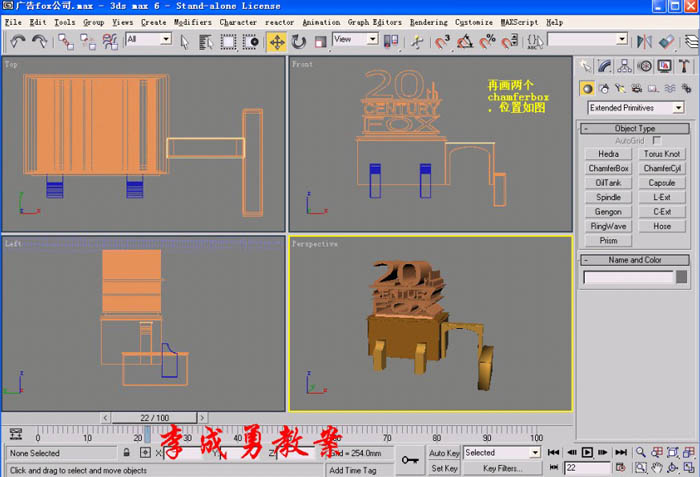The image size is (700, 477).
Task: Click the Torus Knot button
Action: pyautogui.click(x=662, y=154)
